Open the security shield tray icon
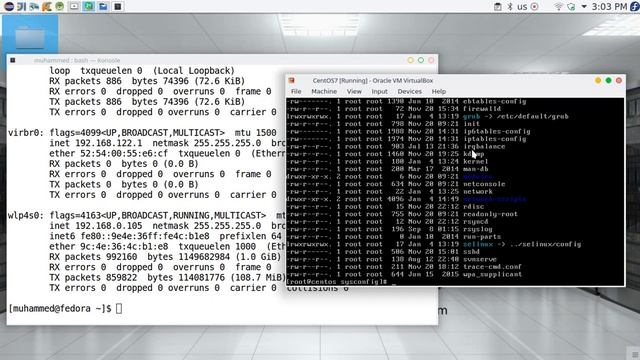The width and height of the screenshot is (640, 360). [571, 7]
